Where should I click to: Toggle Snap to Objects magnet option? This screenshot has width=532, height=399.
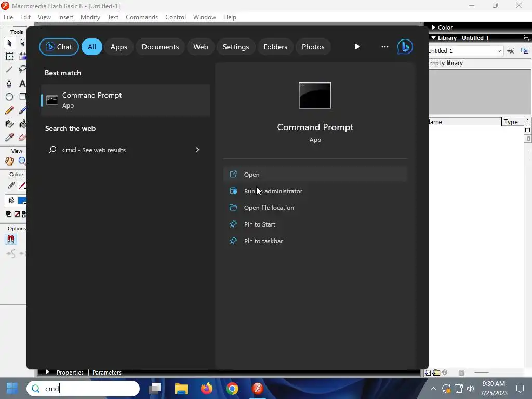coord(10,240)
